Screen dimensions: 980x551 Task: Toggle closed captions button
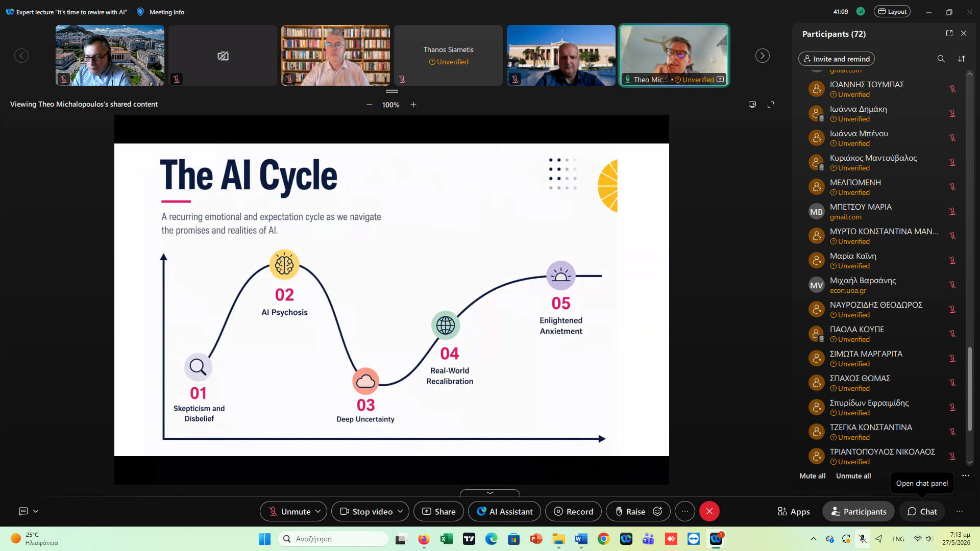(x=23, y=511)
